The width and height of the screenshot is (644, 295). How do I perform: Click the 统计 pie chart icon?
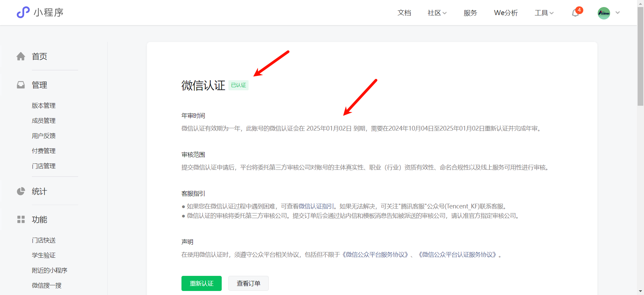click(21, 191)
